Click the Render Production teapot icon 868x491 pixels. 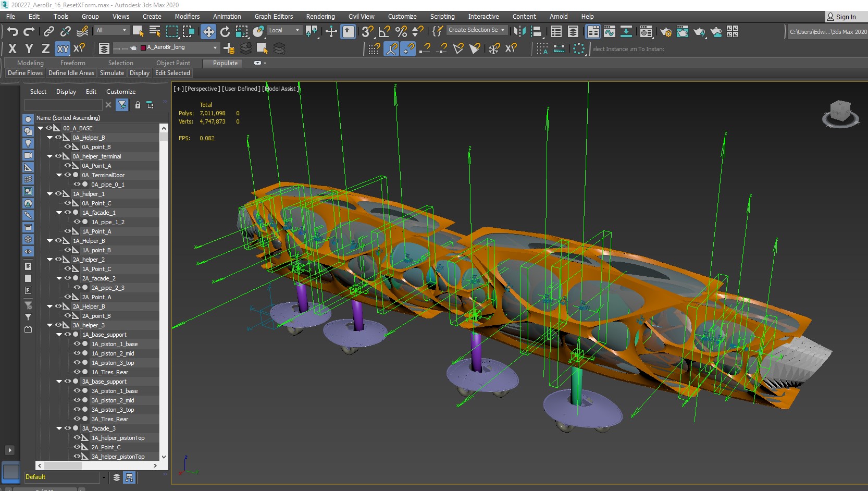(699, 32)
